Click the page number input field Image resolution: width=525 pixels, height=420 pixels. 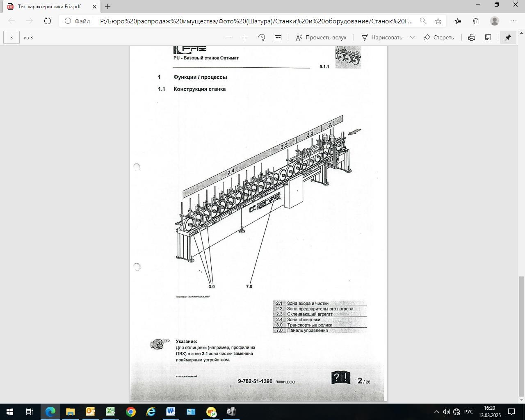11,37
